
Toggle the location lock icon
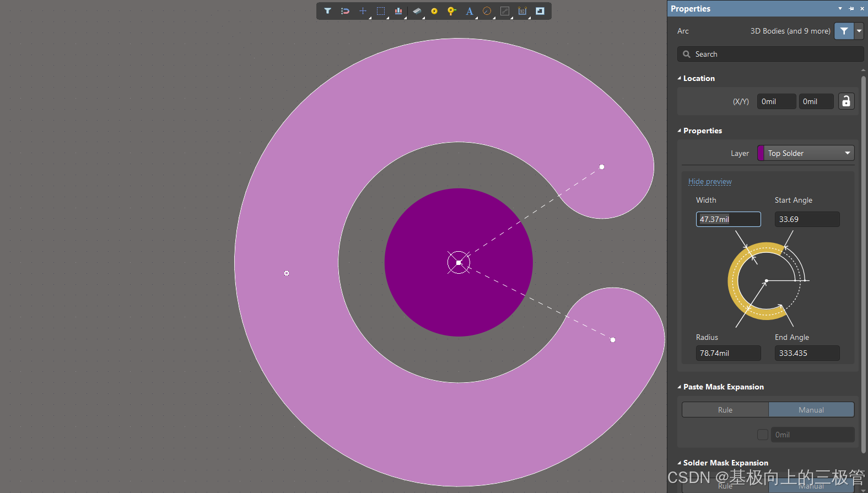click(846, 101)
